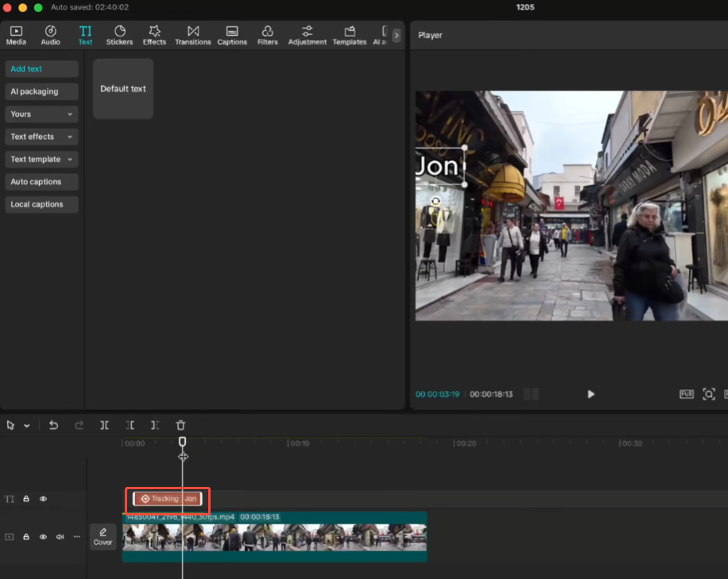
Task: Delete the selected clip with trash icon
Action: [x=180, y=425]
